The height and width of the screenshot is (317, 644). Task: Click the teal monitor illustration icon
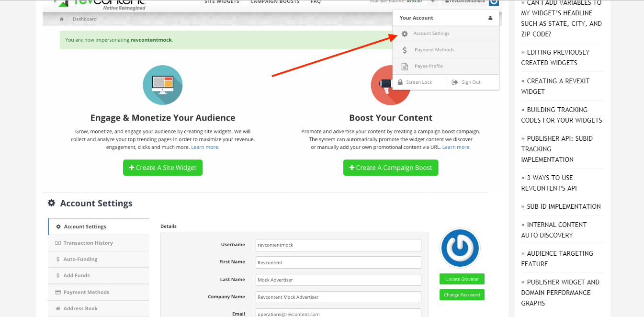[x=163, y=85]
